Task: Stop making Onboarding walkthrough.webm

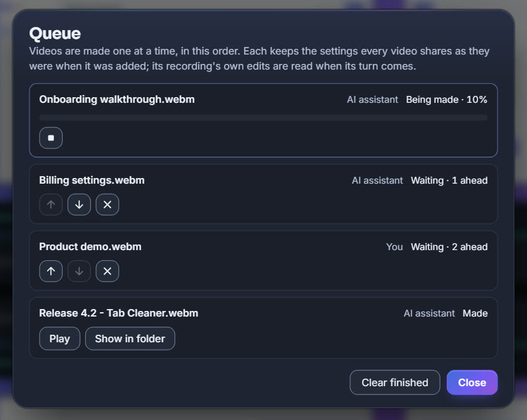Action: pos(51,138)
